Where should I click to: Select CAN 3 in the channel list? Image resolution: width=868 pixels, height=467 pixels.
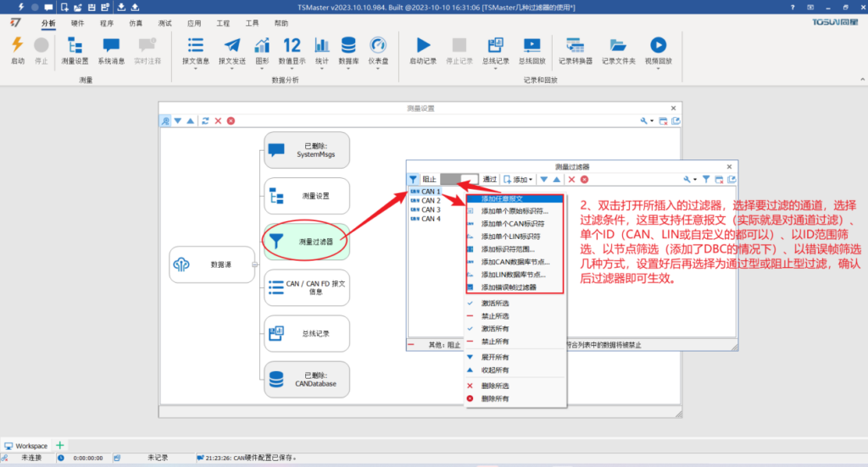(431, 209)
